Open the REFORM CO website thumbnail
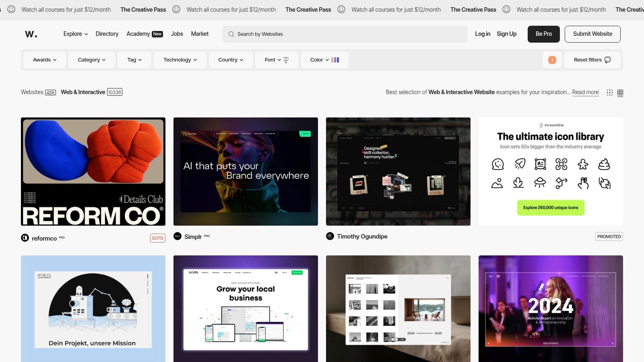The width and height of the screenshot is (644, 362). tap(93, 171)
